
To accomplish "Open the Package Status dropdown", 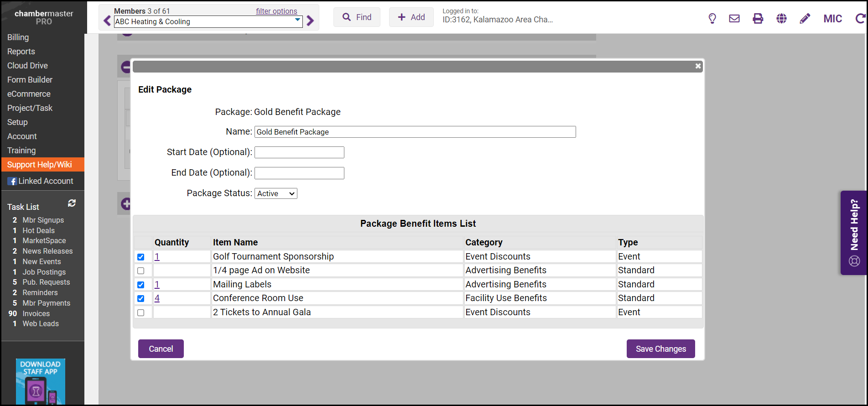I will point(275,194).
